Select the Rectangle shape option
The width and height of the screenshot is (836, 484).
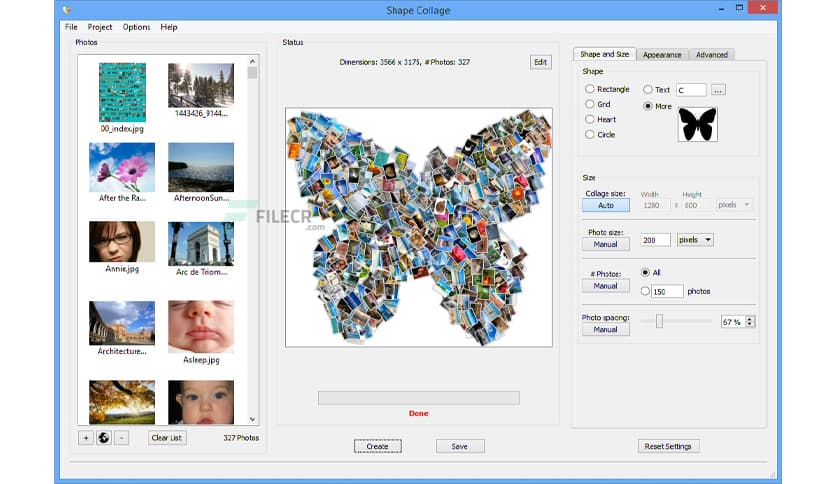click(589, 89)
